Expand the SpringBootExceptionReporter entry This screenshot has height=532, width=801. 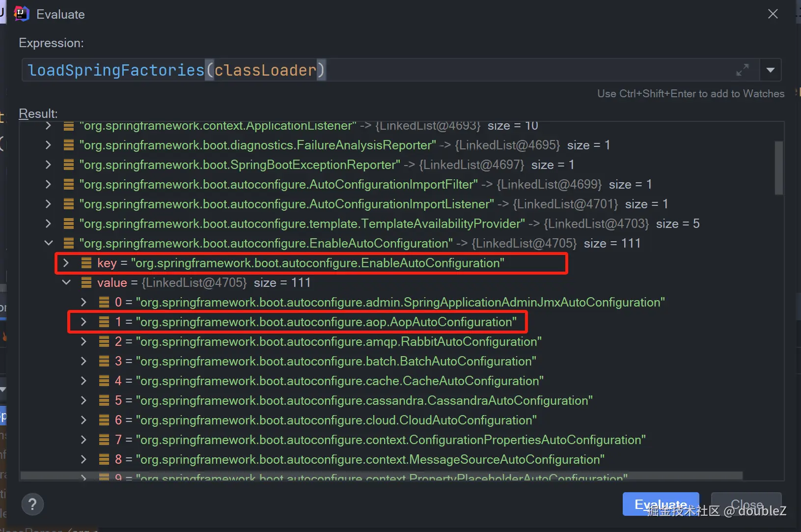pos(48,165)
